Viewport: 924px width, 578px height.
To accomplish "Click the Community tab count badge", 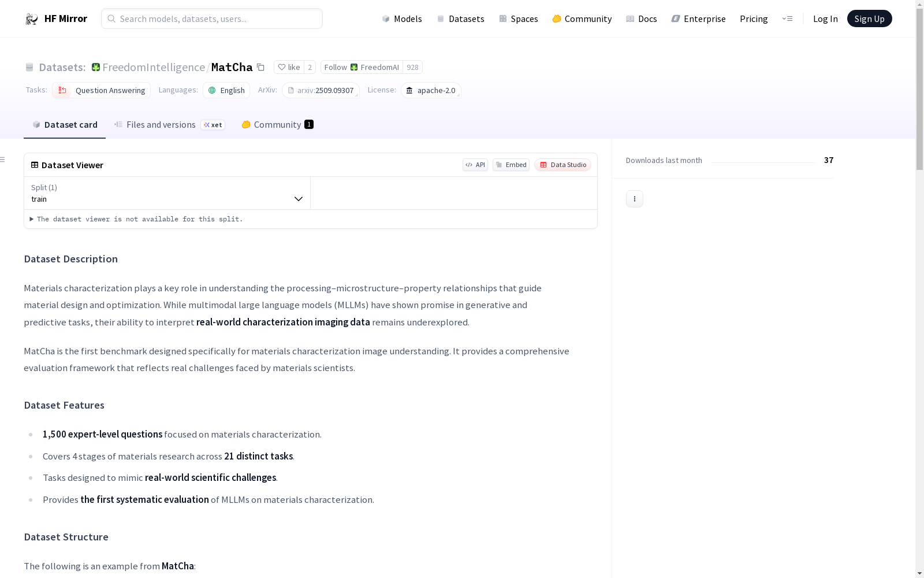I will (309, 124).
